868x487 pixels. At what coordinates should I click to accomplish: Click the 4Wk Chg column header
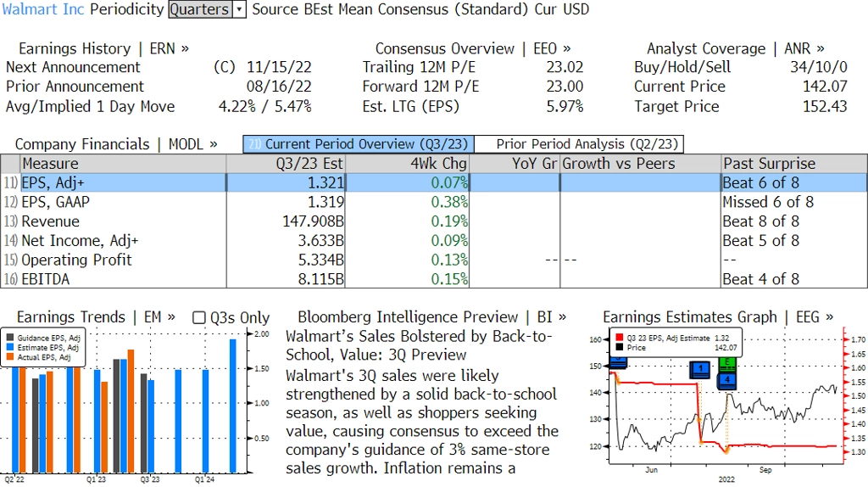(x=408, y=164)
